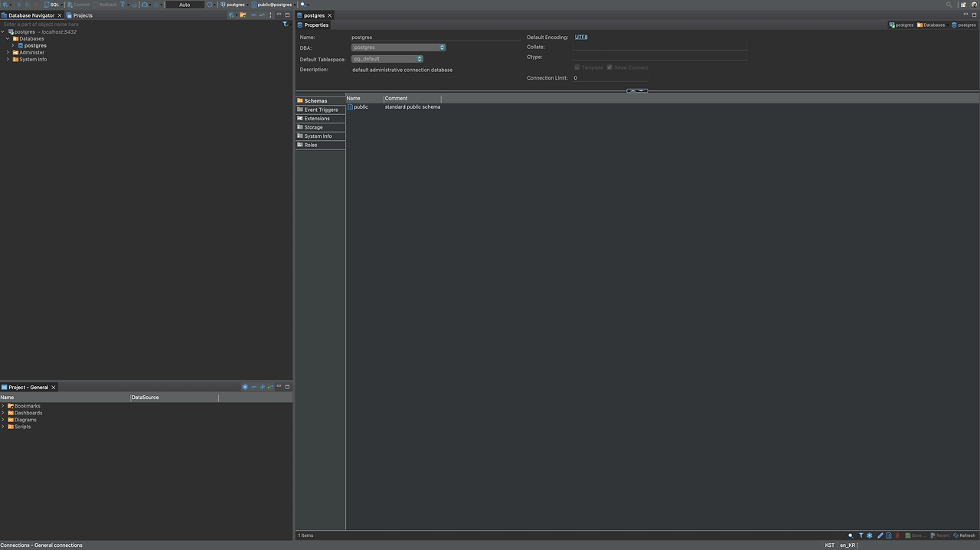
Task: Open the DBA dropdown
Action: pyautogui.click(x=442, y=47)
